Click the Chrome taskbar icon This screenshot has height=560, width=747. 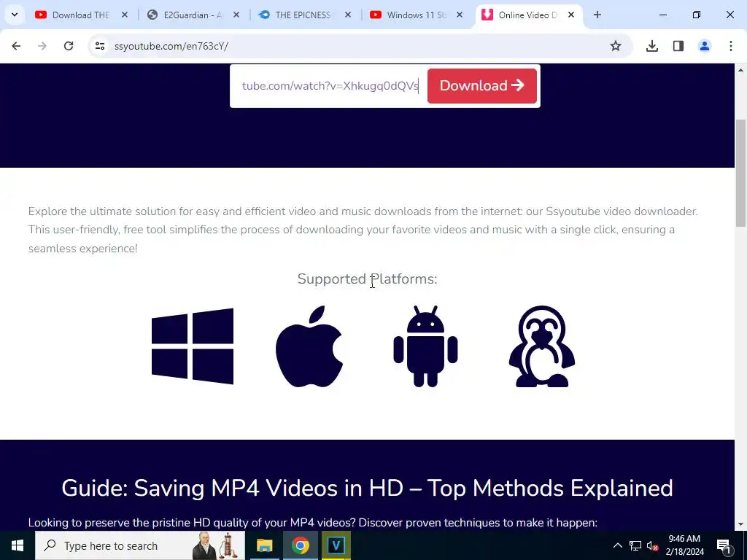point(300,545)
